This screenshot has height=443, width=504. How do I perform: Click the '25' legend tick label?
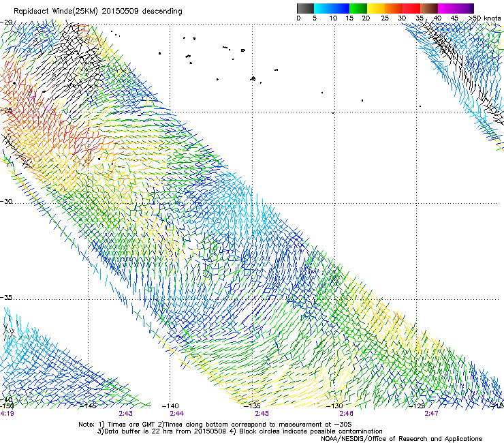[384, 18]
